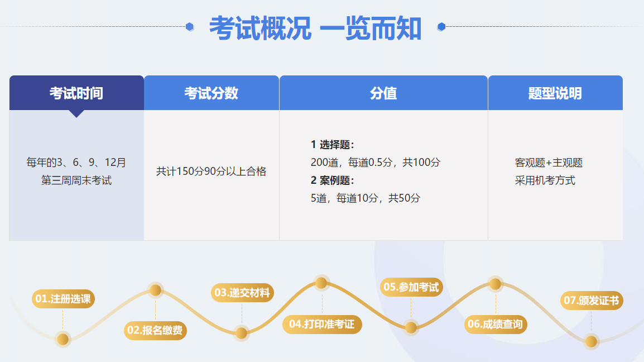Click the 04.打印准考证 step label
The image size is (644, 362).
click(x=322, y=324)
